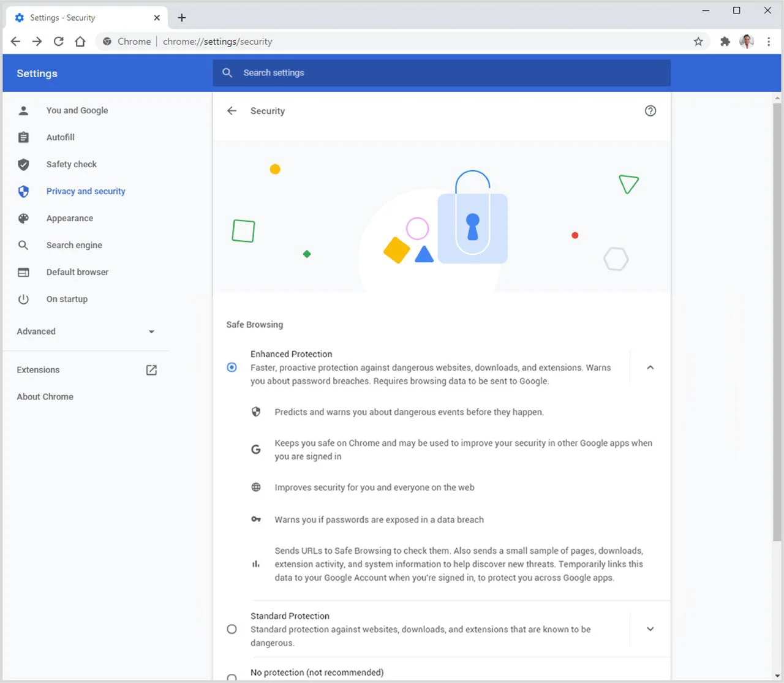Click the shield icon beside Predicts and warns
The width and height of the screenshot is (784, 683).
click(256, 412)
